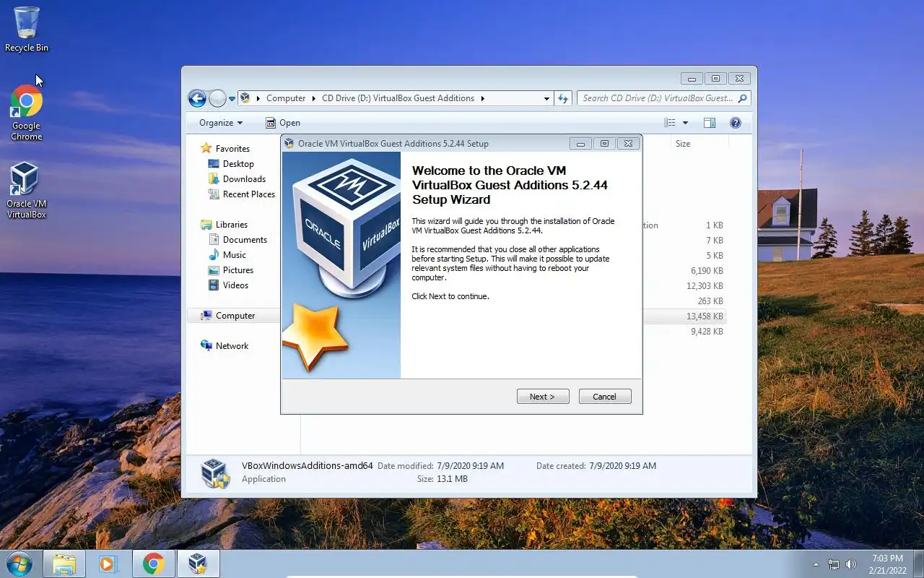Select file row sized 9,428 KB

click(x=684, y=332)
